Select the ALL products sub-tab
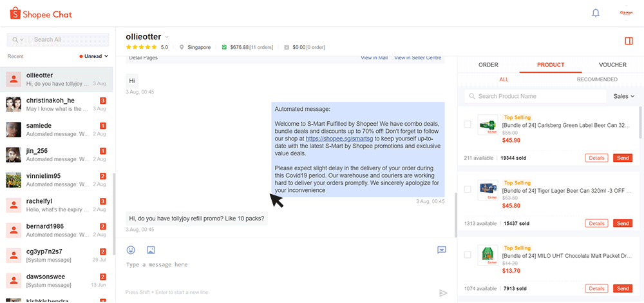 click(504, 79)
